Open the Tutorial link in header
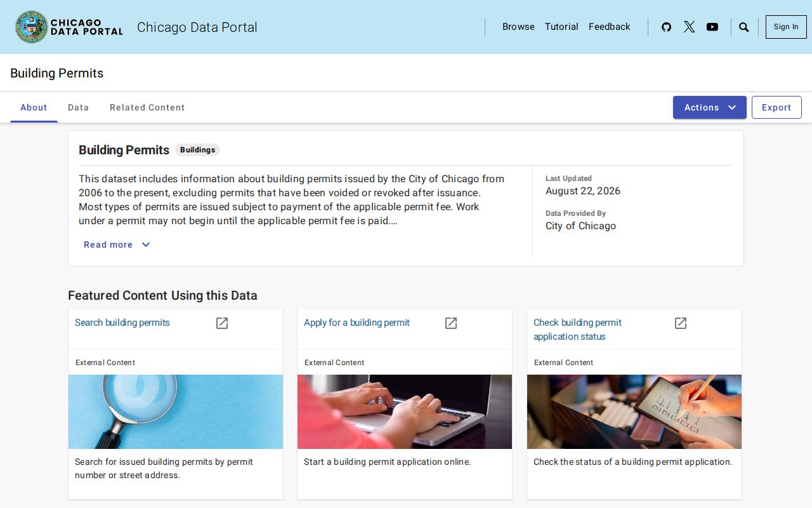 click(561, 27)
